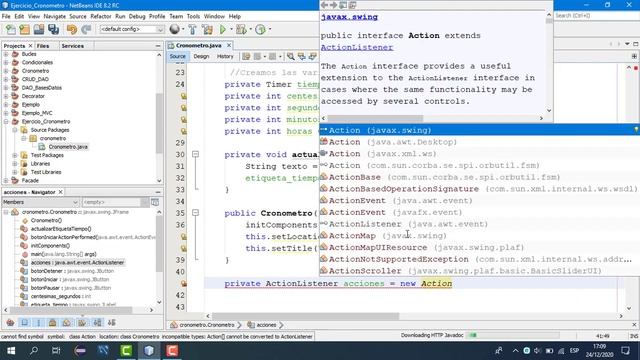Go back using the Javadoc popup's left arrow
The height and width of the screenshot is (360, 640).
tap(324, 5)
